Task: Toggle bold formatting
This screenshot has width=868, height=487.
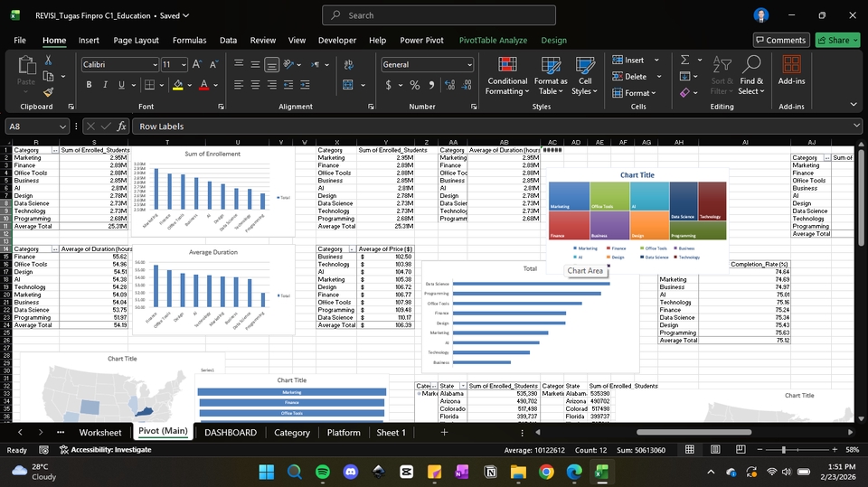Action: point(89,85)
